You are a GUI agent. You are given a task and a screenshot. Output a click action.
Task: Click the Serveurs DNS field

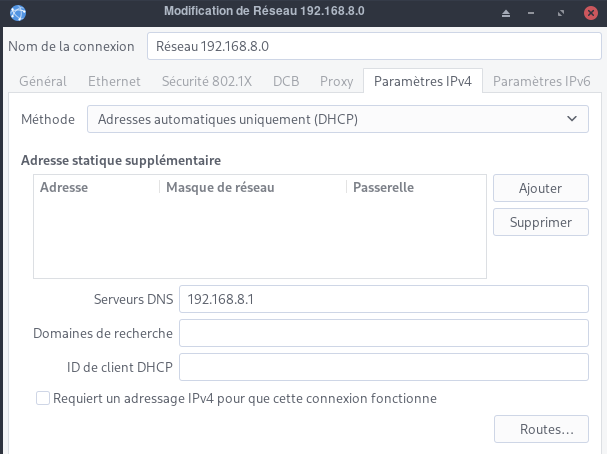[384, 299]
